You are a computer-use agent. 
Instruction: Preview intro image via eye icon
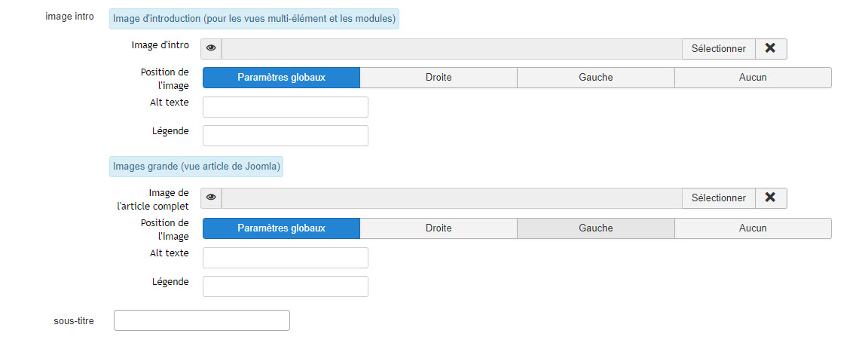click(x=211, y=49)
